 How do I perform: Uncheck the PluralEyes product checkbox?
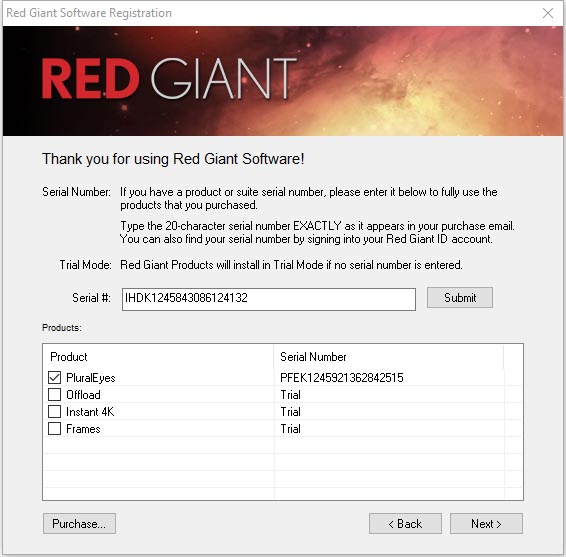(x=55, y=377)
